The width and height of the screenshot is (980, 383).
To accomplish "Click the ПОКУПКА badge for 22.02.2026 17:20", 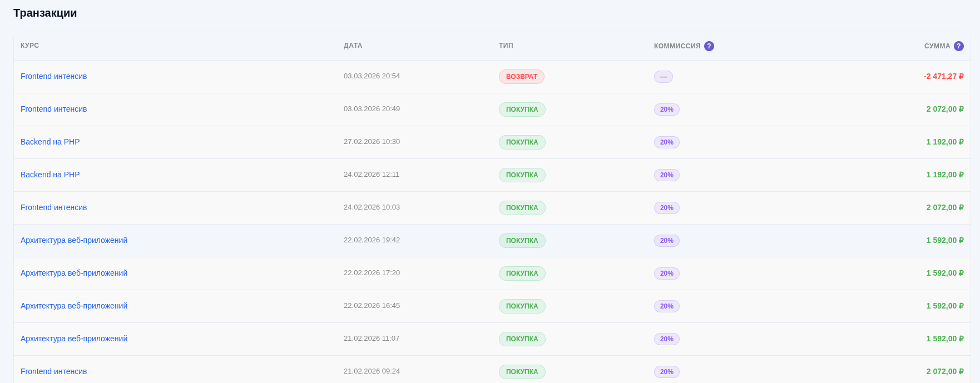I will click(522, 273).
